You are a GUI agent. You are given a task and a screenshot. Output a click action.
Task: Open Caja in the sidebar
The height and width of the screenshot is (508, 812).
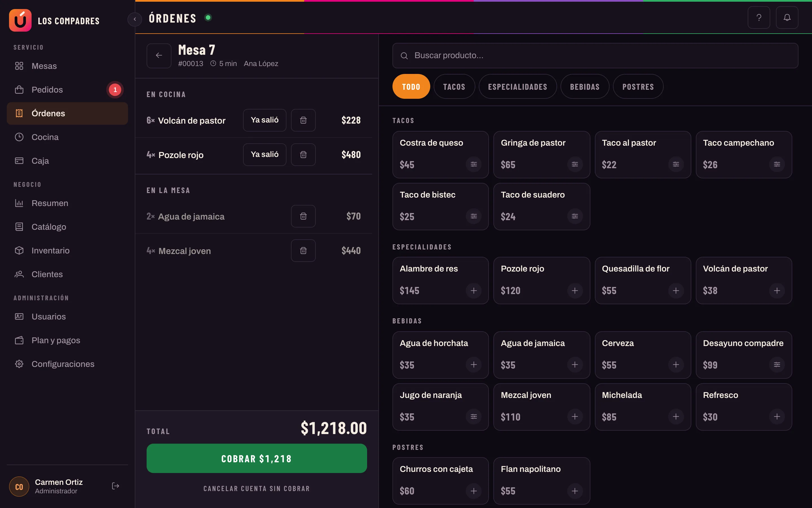[67, 161]
